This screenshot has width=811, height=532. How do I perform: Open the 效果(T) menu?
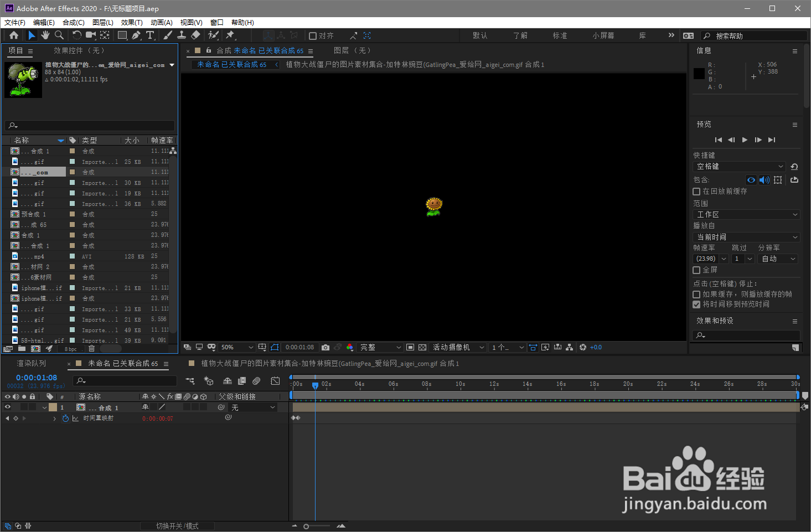click(x=132, y=23)
